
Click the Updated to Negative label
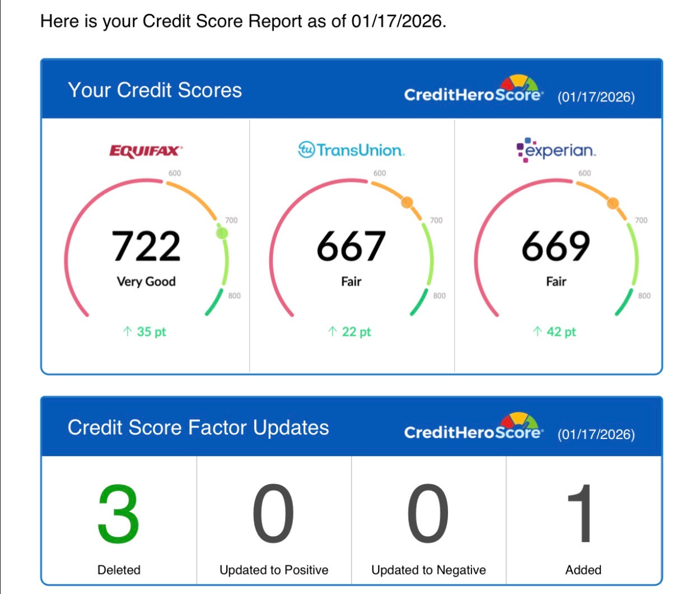coord(428,570)
